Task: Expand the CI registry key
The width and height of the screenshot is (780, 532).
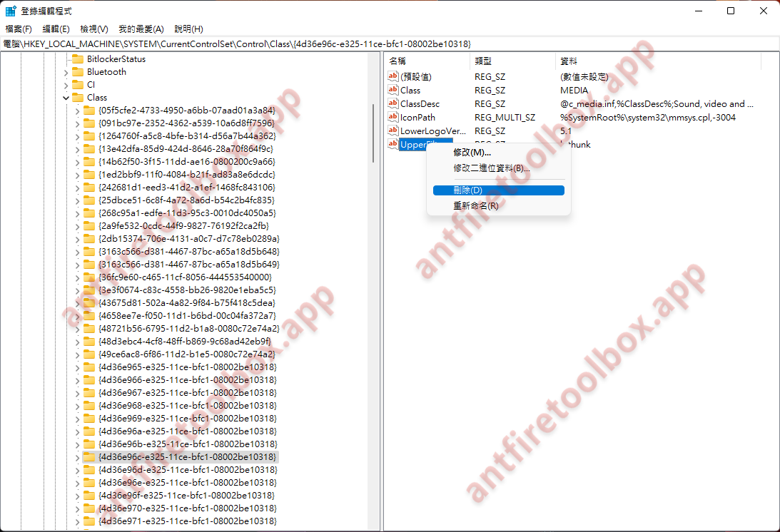Action: tap(66, 85)
